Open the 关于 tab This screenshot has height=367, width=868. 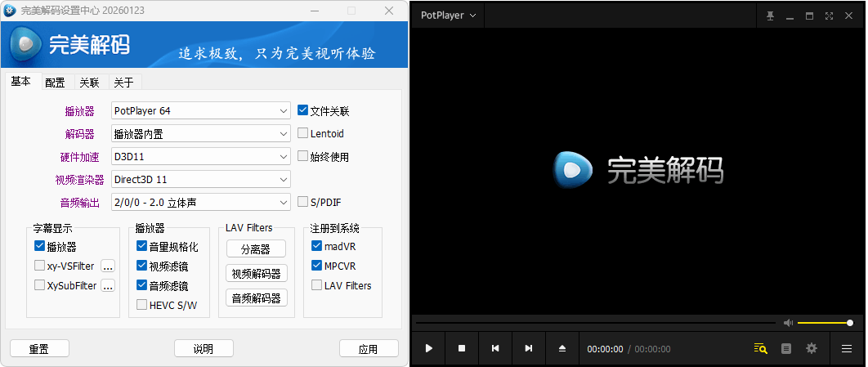pos(123,83)
